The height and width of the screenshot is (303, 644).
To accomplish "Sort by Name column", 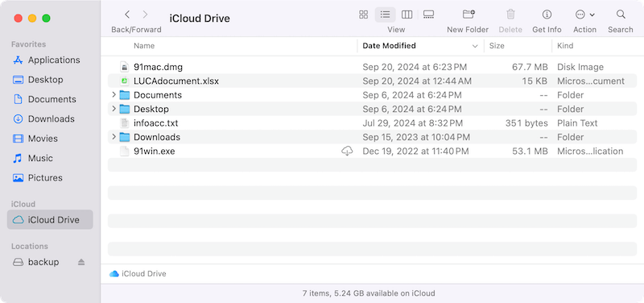I will point(144,46).
